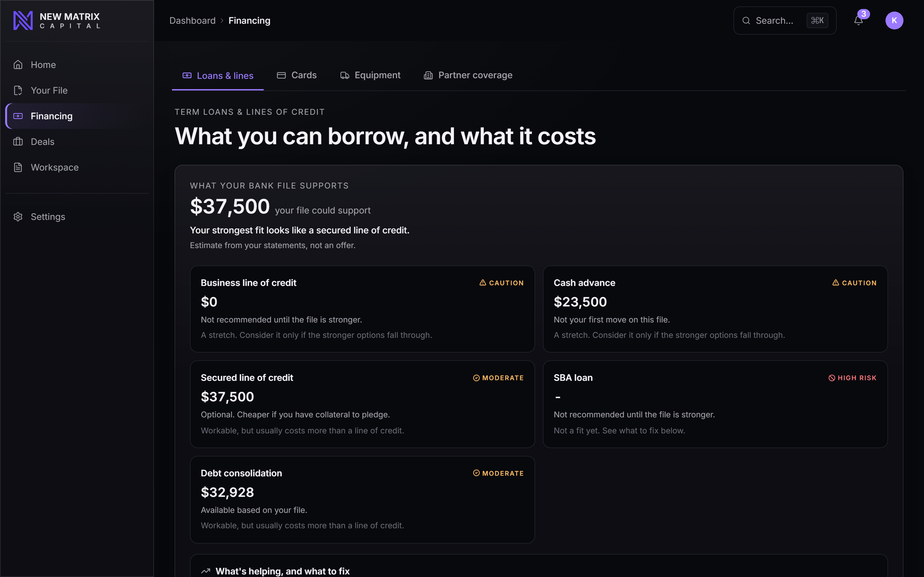The width and height of the screenshot is (924, 577).
Task: Click the Deals briefcase icon
Action: (18, 142)
